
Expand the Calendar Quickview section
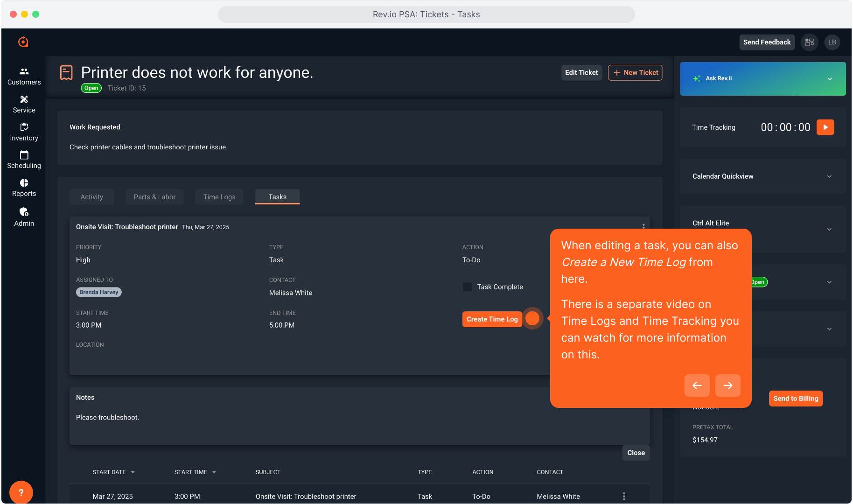pyautogui.click(x=829, y=176)
